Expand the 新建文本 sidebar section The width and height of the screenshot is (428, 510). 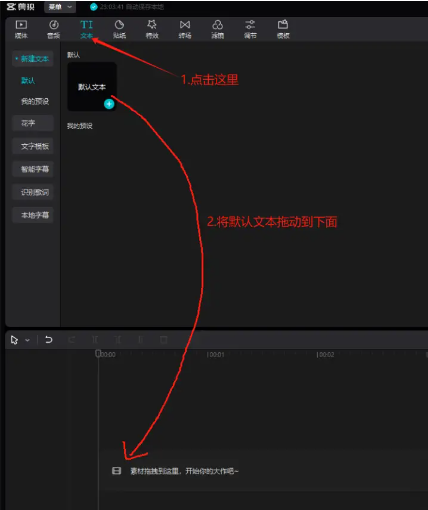click(33, 59)
